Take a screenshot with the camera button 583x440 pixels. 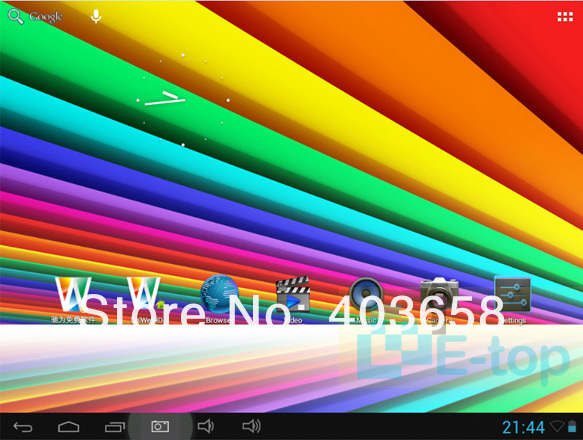tap(160, 426)
